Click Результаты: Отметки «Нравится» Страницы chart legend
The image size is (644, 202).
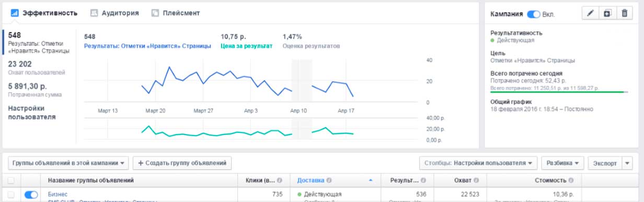(147, 46)
